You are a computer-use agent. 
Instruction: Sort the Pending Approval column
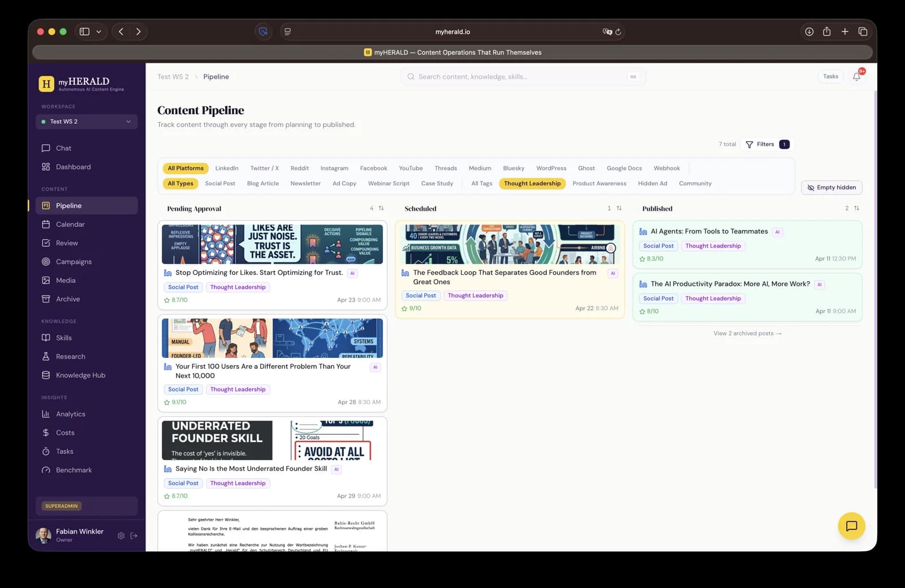[381, 209]
